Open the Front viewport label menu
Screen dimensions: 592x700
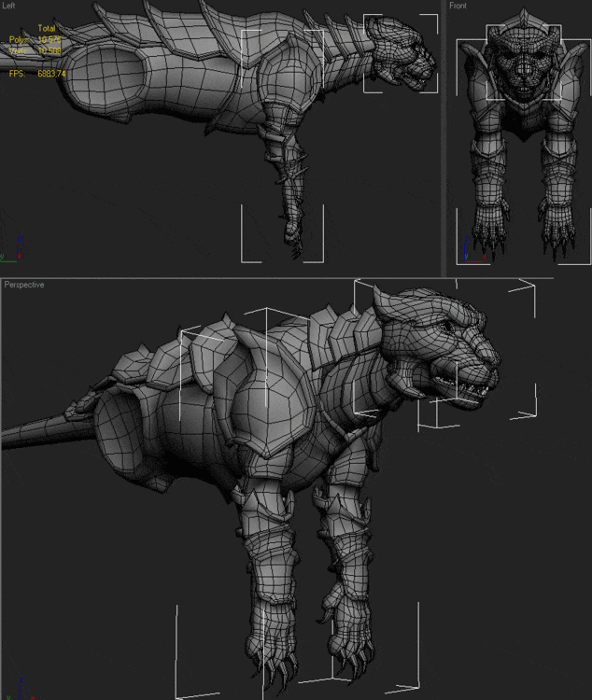(458, 7)
